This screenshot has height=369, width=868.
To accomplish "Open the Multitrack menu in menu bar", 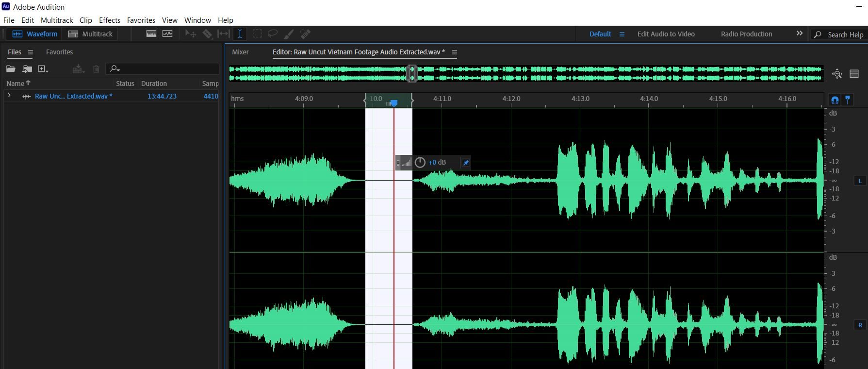I will (x=57, y=20).
